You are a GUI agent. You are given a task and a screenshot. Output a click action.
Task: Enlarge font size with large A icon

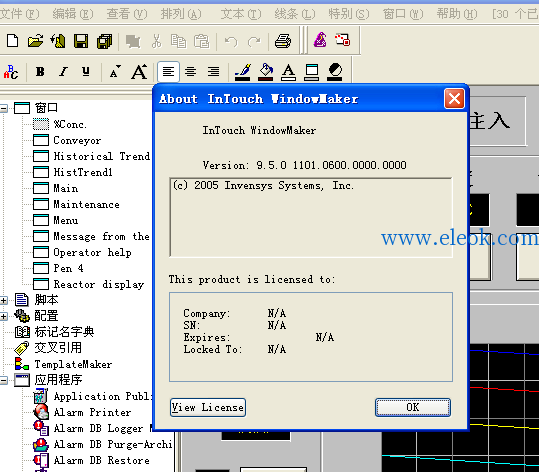(139, 72)
